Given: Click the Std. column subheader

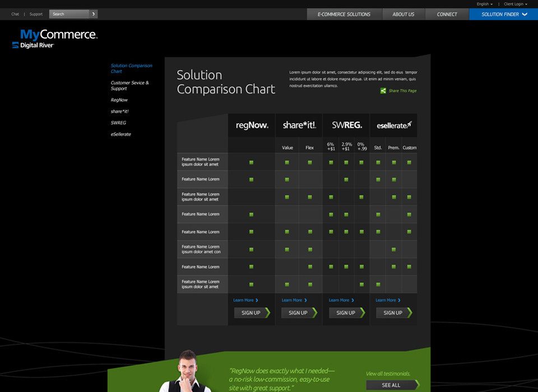Looking at the screenshot, I should pyautogui.click(x=378, y=148).
